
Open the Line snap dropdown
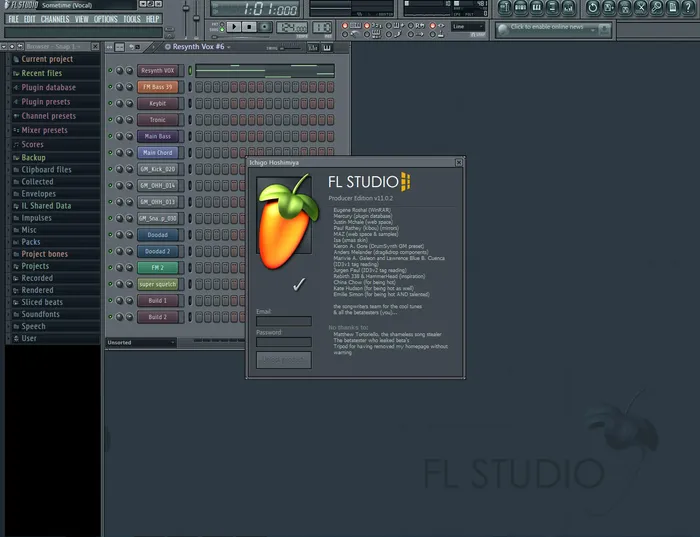(x=467, y=27)
